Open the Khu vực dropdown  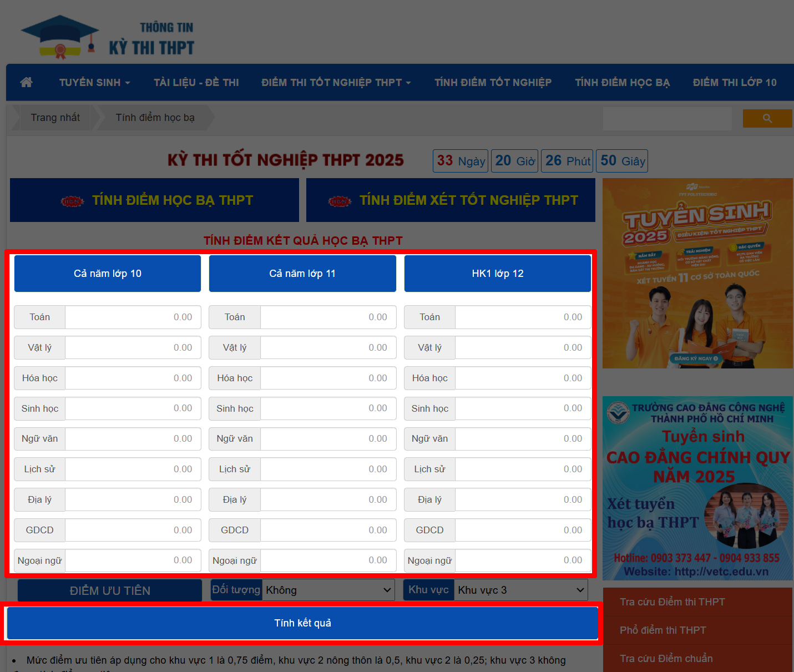[x=520, y=590]
